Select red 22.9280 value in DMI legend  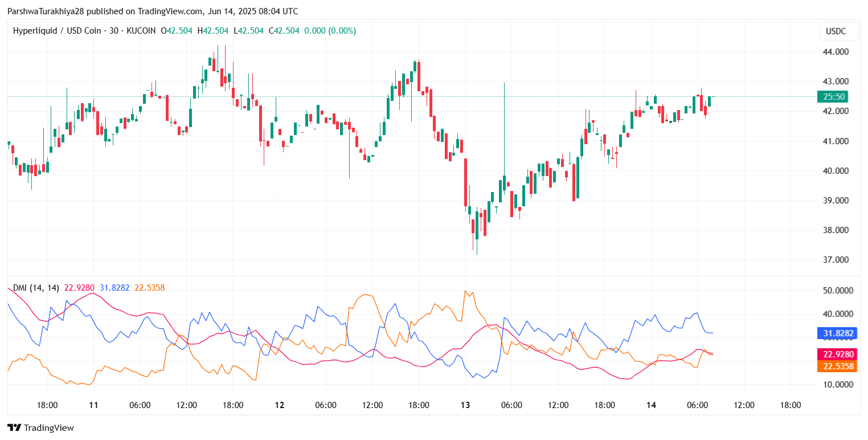tap(79, 288)
